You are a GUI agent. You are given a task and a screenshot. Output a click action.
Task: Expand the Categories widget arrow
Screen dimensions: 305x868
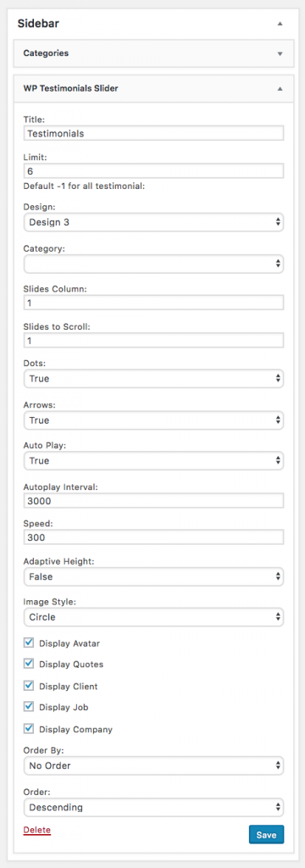point(280,53)
